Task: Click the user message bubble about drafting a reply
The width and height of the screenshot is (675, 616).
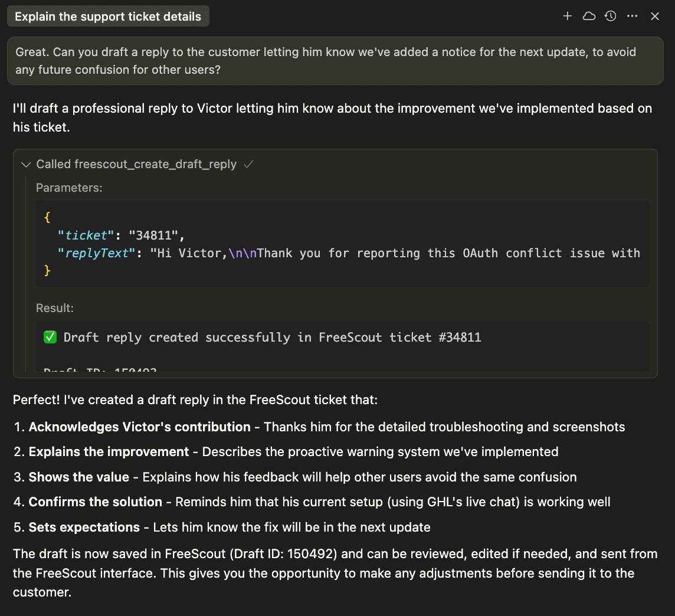Action: point(336,60)
